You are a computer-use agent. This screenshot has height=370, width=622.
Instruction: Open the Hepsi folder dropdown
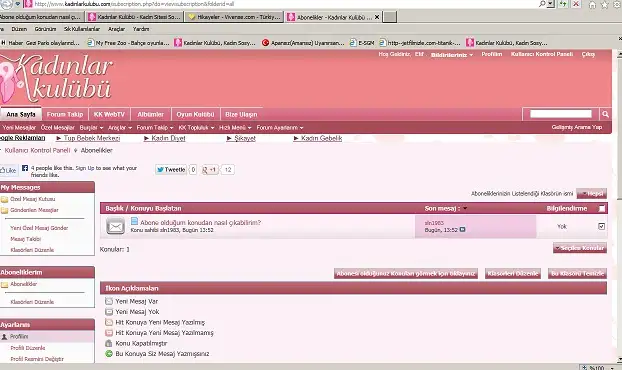tap(591, 194)
